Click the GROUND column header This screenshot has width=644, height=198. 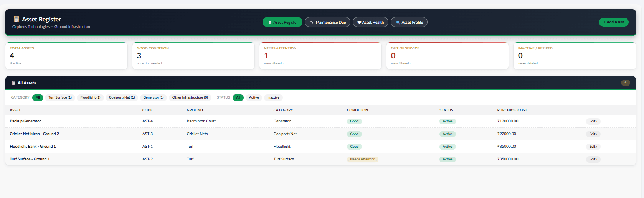195,110
